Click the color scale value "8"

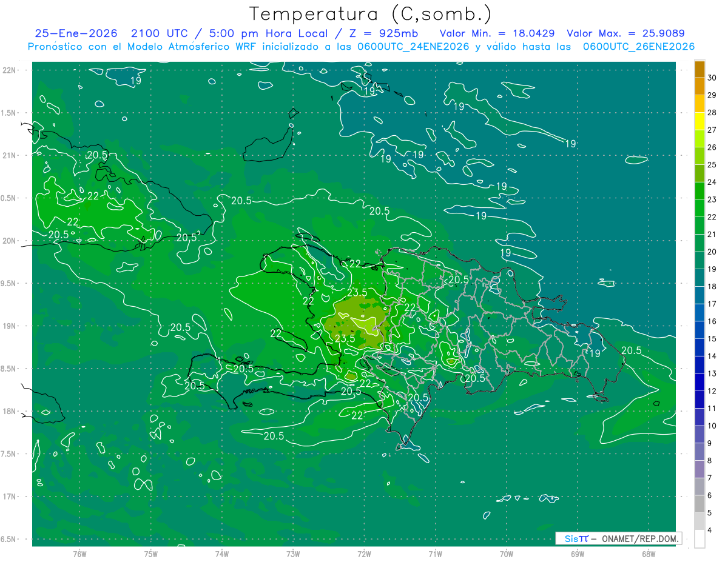click(x=710, y=461)
